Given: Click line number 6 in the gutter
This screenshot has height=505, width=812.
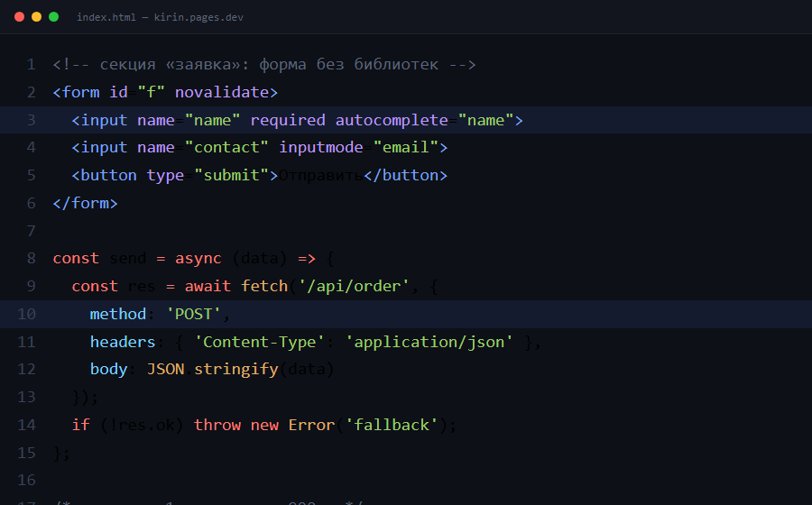Looking at the screenshot, I should click(31, 203).
